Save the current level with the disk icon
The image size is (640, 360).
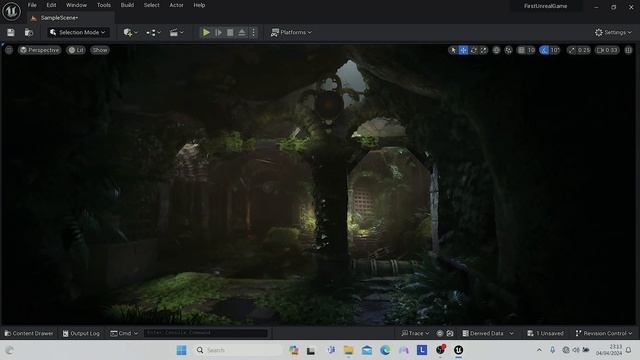coord(11,32)
